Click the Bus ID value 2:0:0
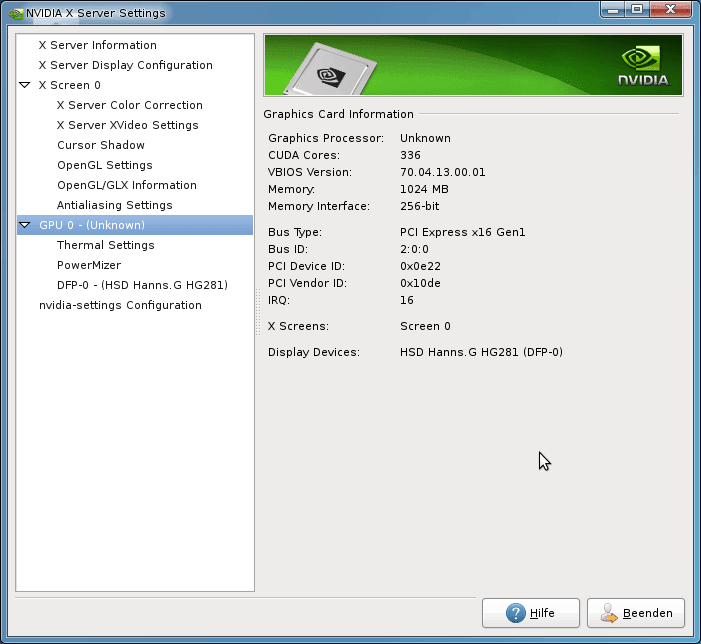Image resolution: width=701 pixels, height=644 pixels. tap(414, 249)
